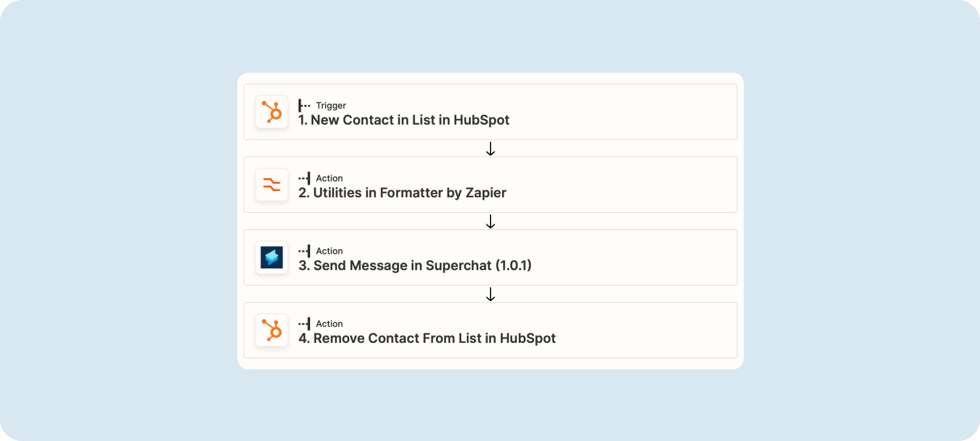Screen dimensions: 980x441
Task: Click the Superchat app icon
Action: [x=271, y=257]
